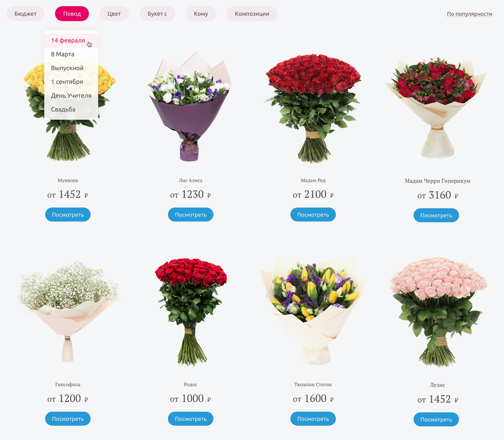
Task: Collapse the Повод filter dropdown
Action: pyautogui.click(x=72, y=14)
